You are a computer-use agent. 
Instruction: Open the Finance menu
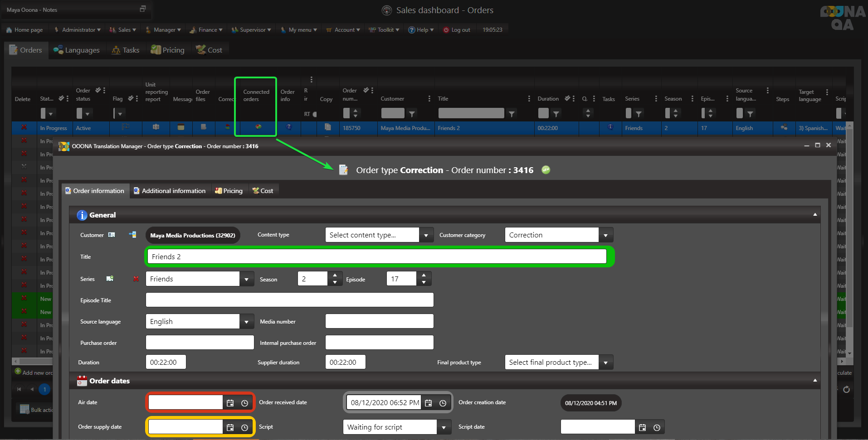pos(207,30)
